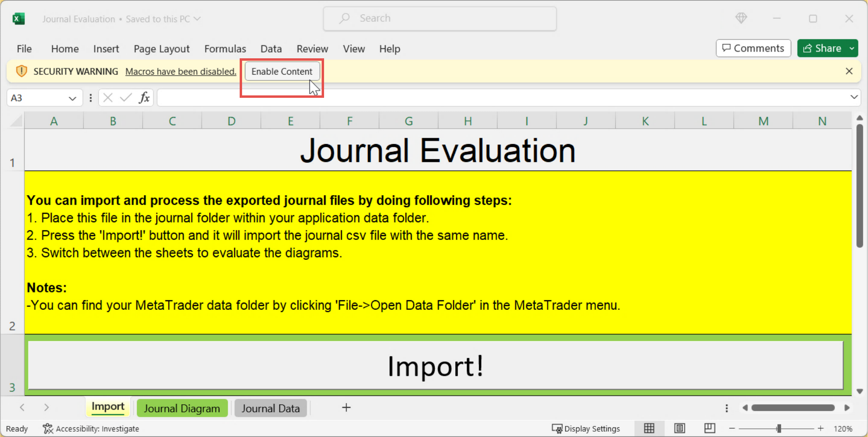Image resolution: width=868 pixels, height=437 pixels.
Task: Open the Data ribbon tab
Action: (271, 49)
